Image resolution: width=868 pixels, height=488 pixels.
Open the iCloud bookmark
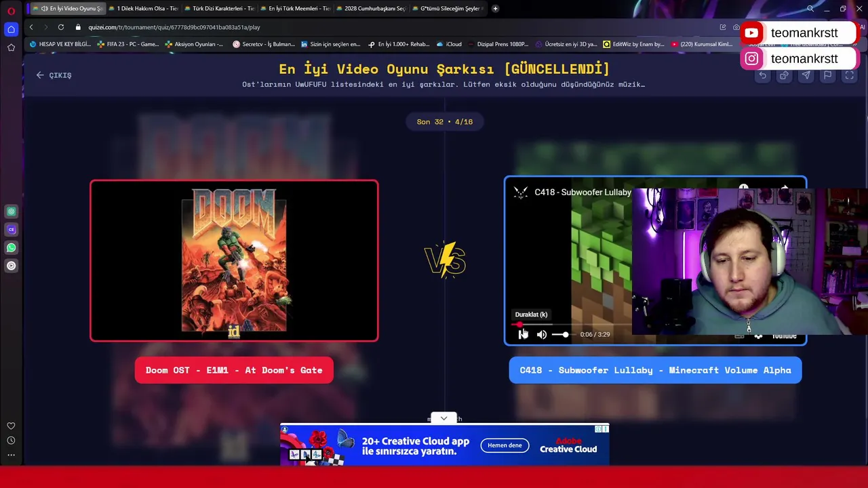point(450,44)
